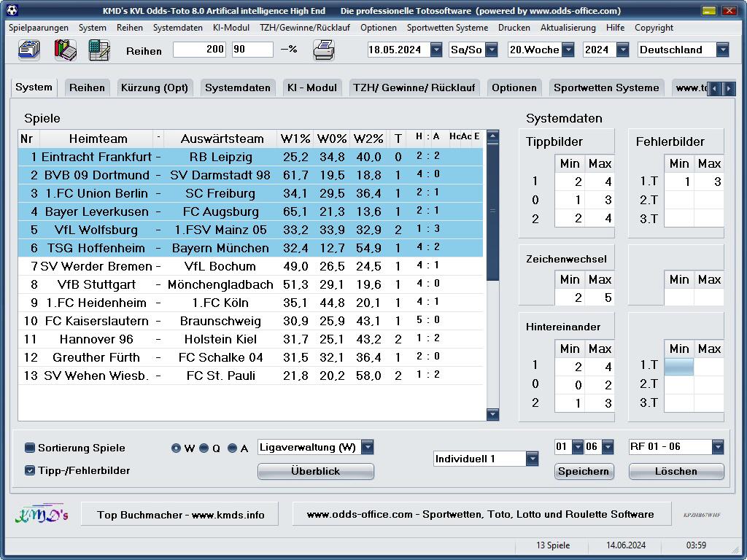
Task: Select the W radio button
Action: pos(176,448)
